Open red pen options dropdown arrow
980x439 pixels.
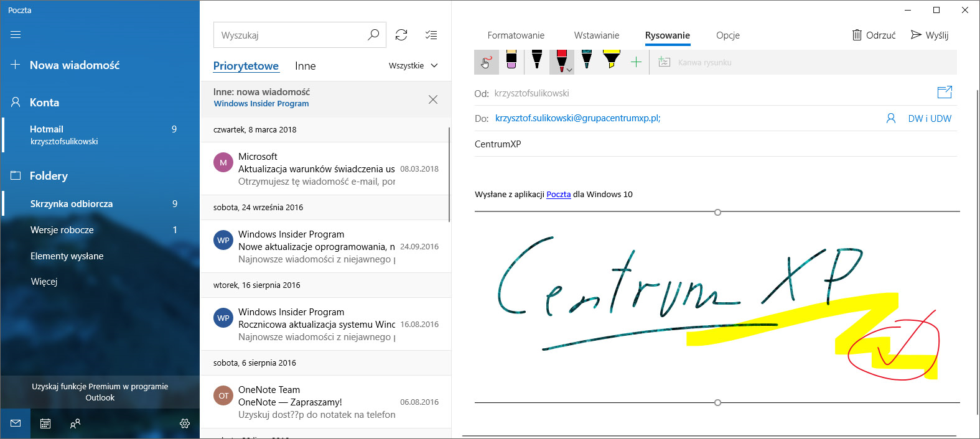pyautogui.click(x=569, y=70)
